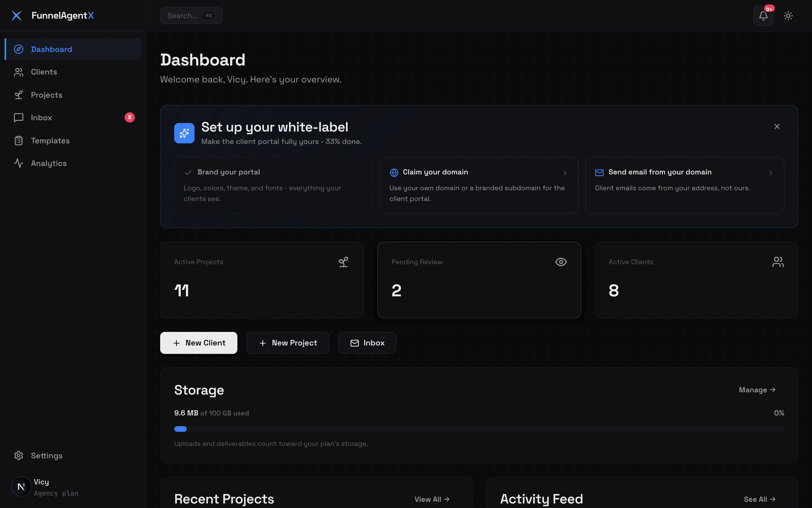Viewport: 812px width, 508px height.
Task: Click the 9+ notification badge
Action: 769,9
